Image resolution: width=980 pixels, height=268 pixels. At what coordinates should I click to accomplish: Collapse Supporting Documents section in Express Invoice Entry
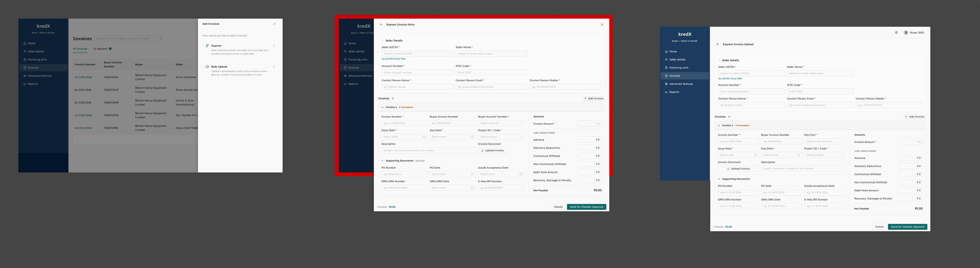[x=383, y=161]
